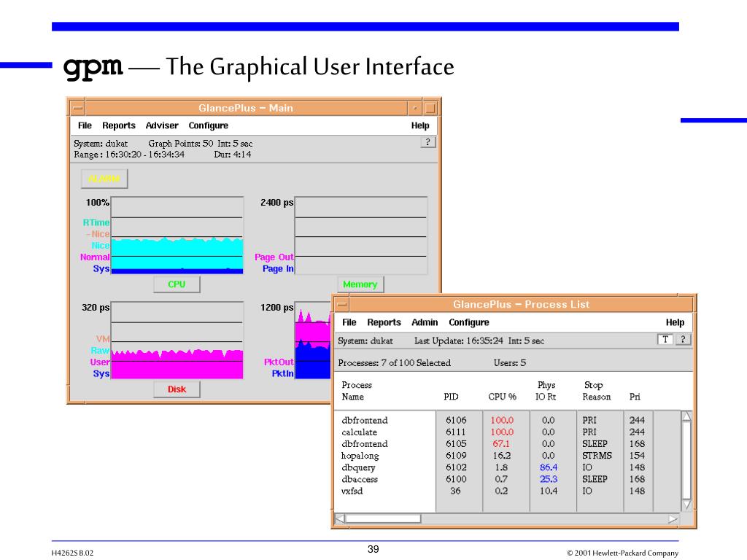Click the CPU % value 1.8
Screen dimensions: 747x560
(x=501, y=467)
